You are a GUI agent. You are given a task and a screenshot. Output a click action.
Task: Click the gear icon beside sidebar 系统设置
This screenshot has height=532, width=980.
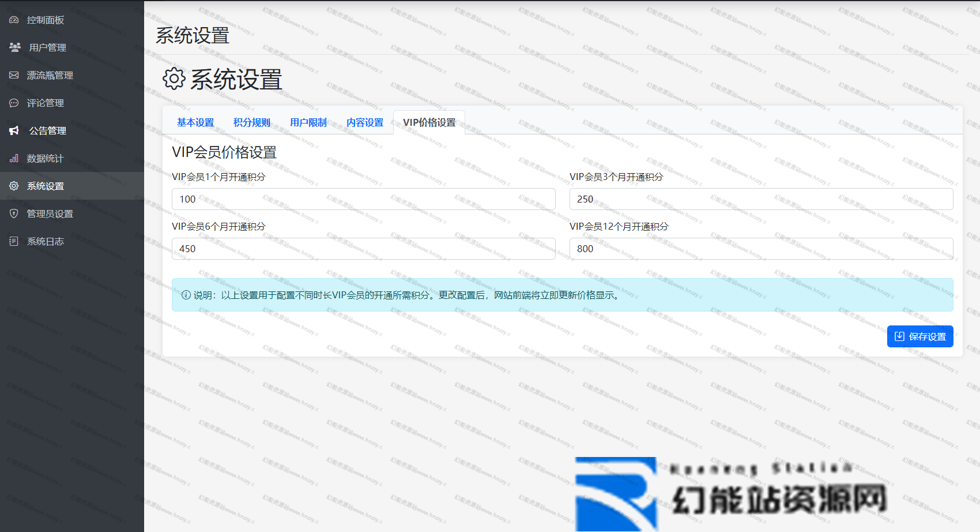pos(14,186)
